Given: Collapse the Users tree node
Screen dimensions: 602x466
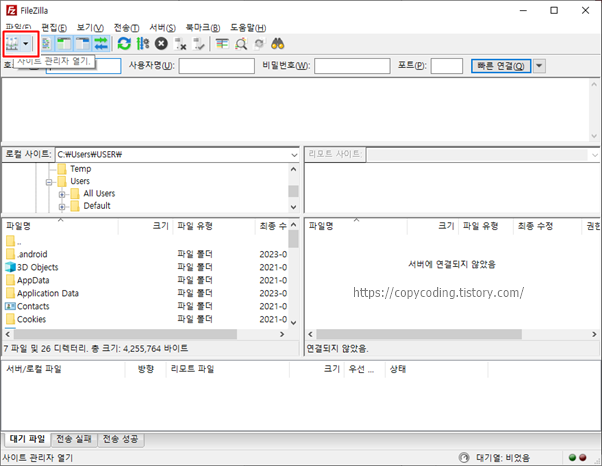Looking at the screenshot, I should point(49,182).
